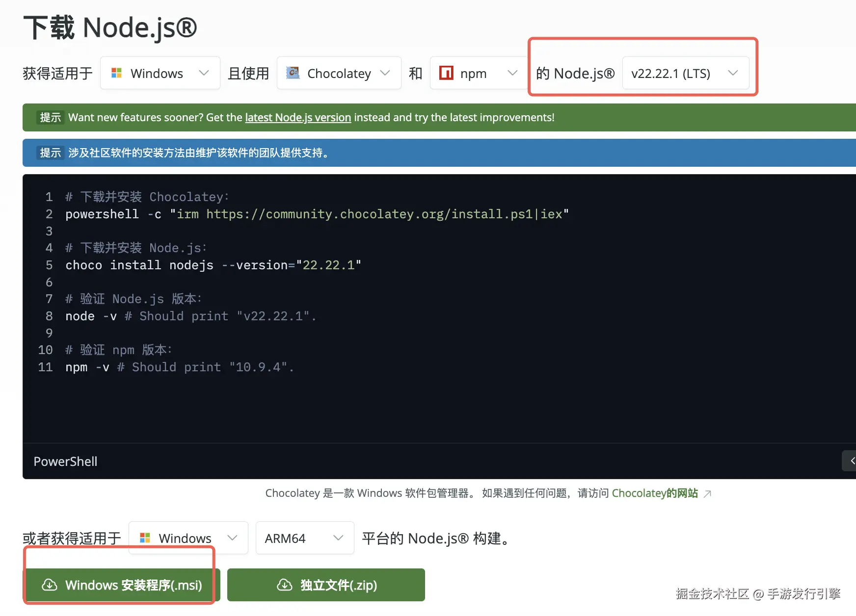Click the external link arrow after Chocolatey的网站

pyautogui.click(x=707, y=493)
